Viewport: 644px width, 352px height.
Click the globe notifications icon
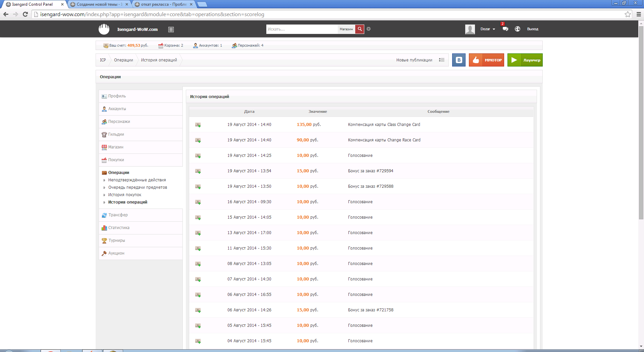coord(518,29)
